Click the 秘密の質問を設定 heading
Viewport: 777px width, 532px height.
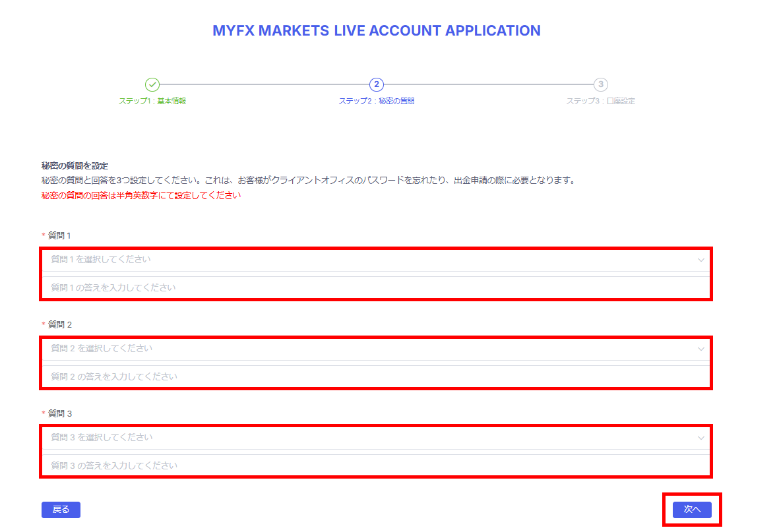75,166
